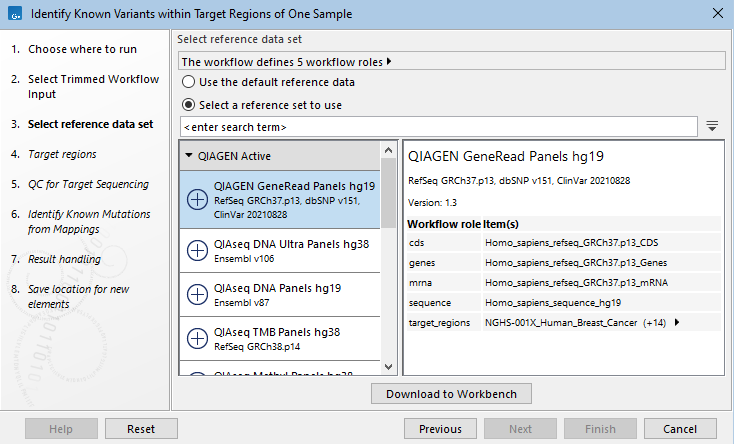This screenshot has height=444, width=734.
Task: Open the filter icon next to search field
Action: [712, 126]
